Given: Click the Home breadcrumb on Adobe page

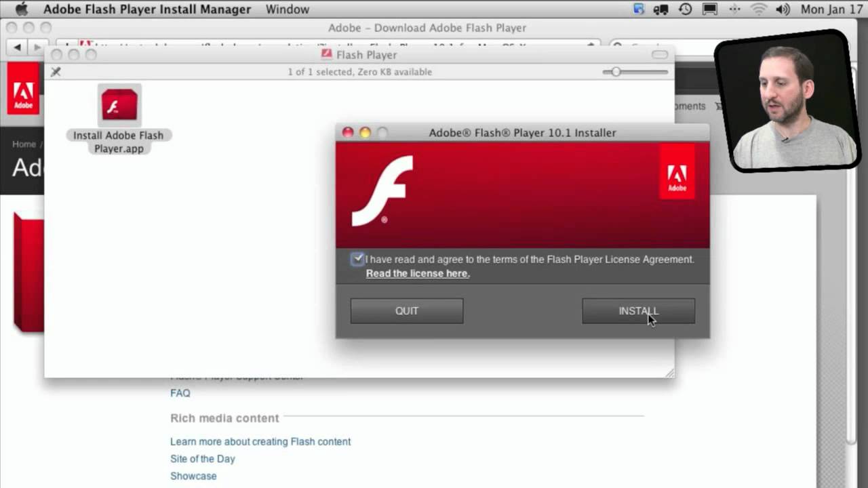Looking at the screenshot, I should [24, 144].
